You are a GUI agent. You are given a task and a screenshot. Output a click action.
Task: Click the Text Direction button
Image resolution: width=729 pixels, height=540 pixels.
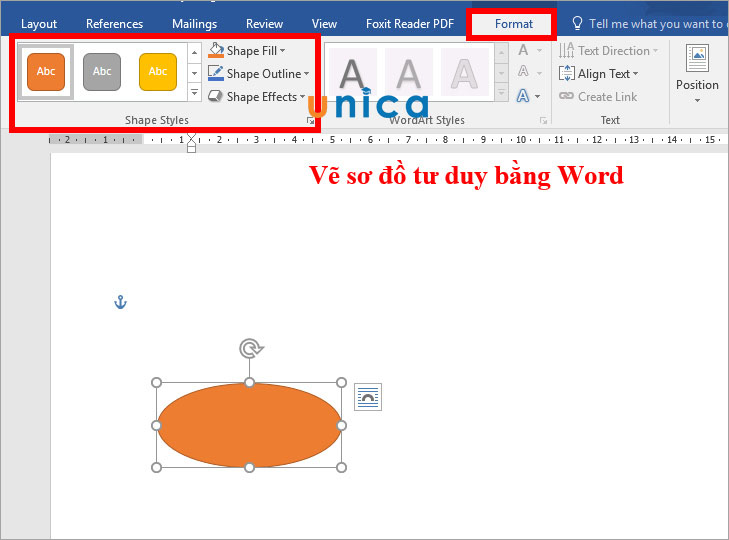coord(608,51)
